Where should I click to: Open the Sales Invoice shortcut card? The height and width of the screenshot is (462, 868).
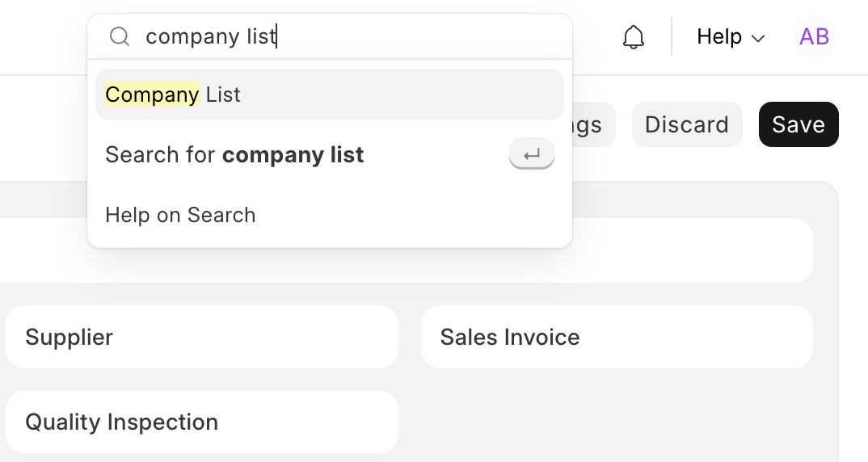pyautogui.click(x=617, y=337)
